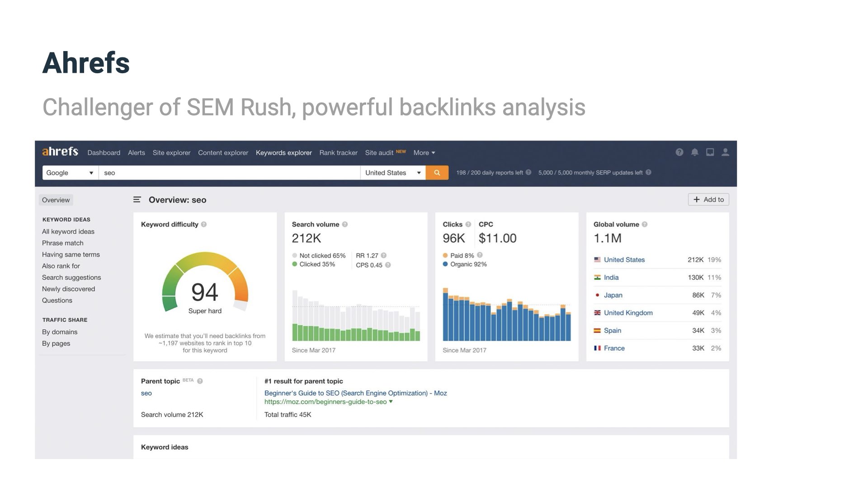
Task: Open Beginner's Guide to SEO Moz link
Action: [x=356, y=393]
